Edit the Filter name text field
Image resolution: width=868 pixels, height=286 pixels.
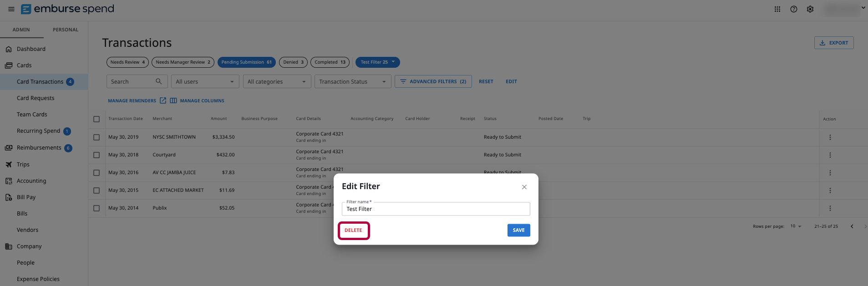[435, 209]
